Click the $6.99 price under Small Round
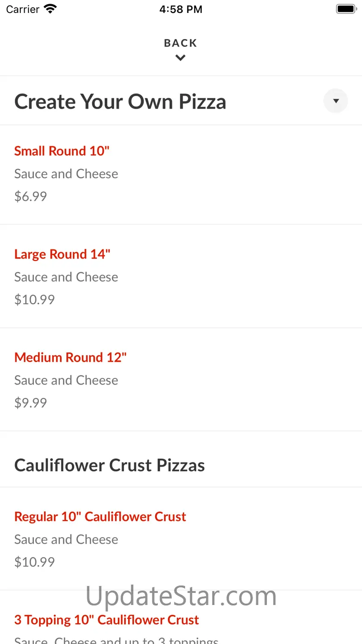 31,196
